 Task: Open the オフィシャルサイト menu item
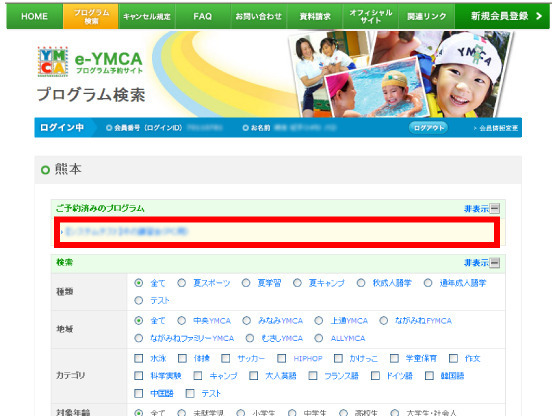[370, 16]
